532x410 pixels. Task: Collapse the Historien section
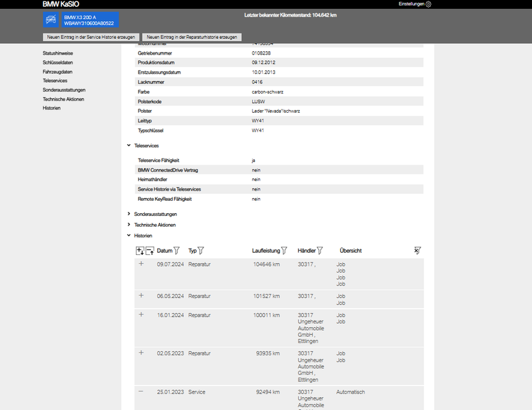129,236
